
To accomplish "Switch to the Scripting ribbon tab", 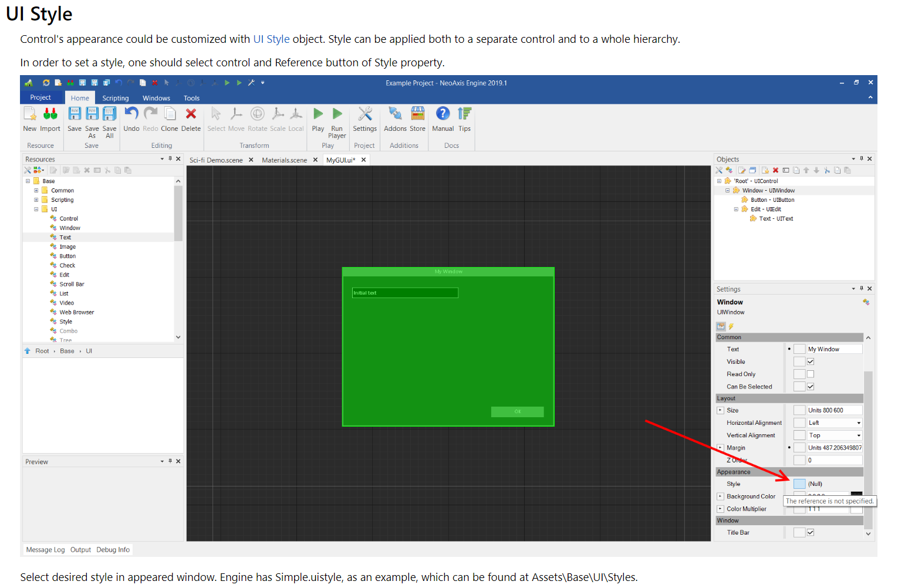I will 115,98.
